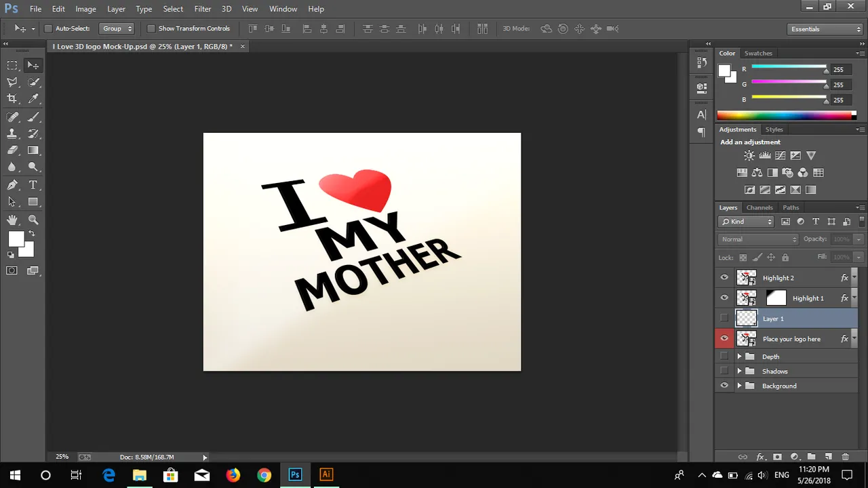Switch to the Channels tab
This screenshot has width=868, height=488.
click(x=759, y=207)
